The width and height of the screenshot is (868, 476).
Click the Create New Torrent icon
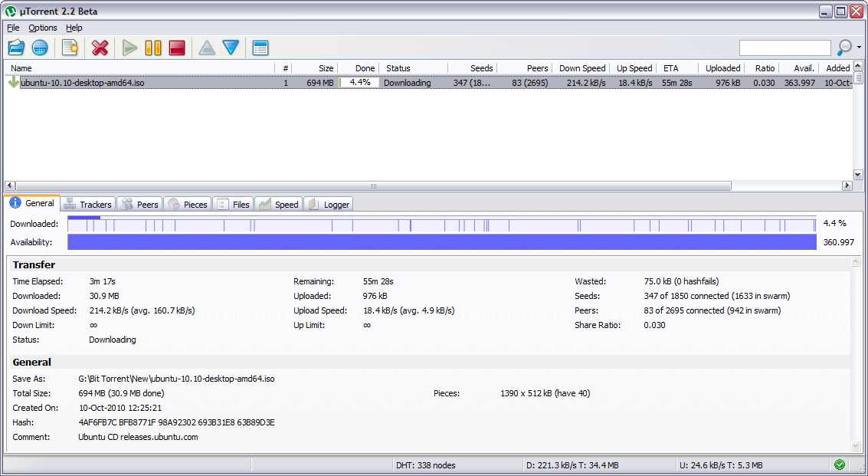click(70, 48)
